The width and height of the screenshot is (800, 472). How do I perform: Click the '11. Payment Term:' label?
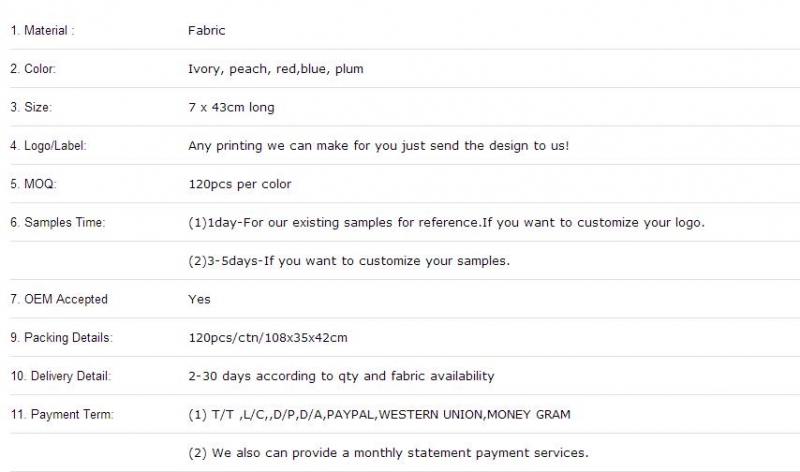tap(62, 414)
